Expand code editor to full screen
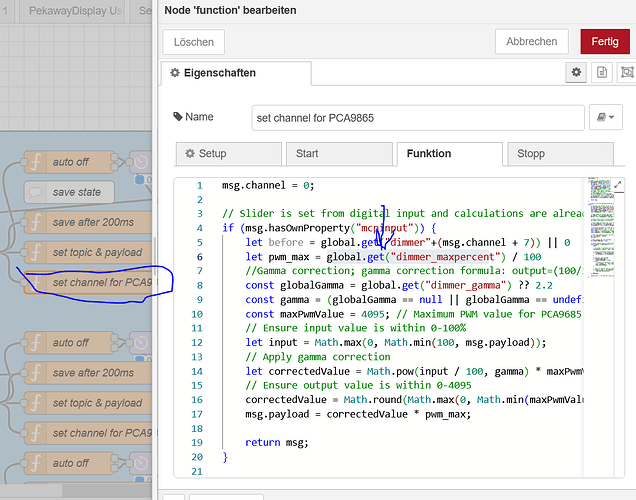636x500 pixels. [x=619, y=185]
